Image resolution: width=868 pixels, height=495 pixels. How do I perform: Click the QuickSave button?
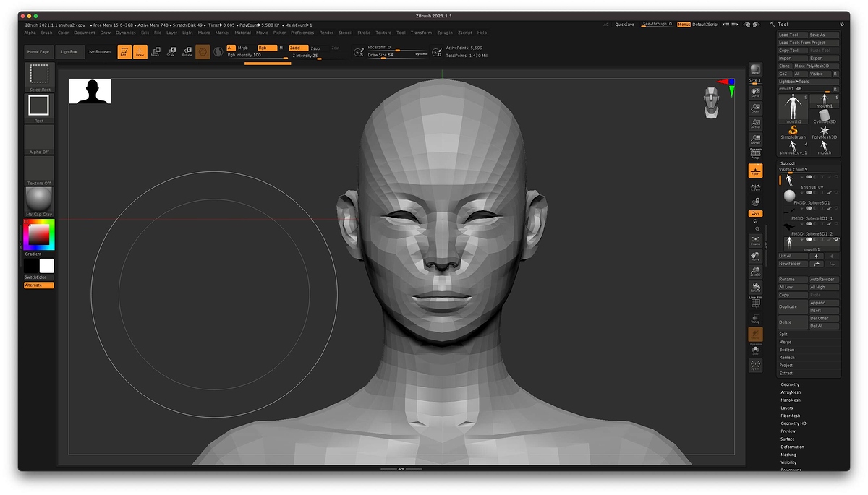coord(625,25)
